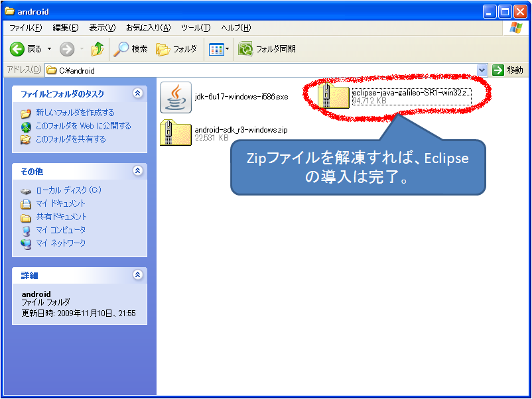Open 共有ドキュメント link
Screen dimensions: 532x399
point(62,217)
